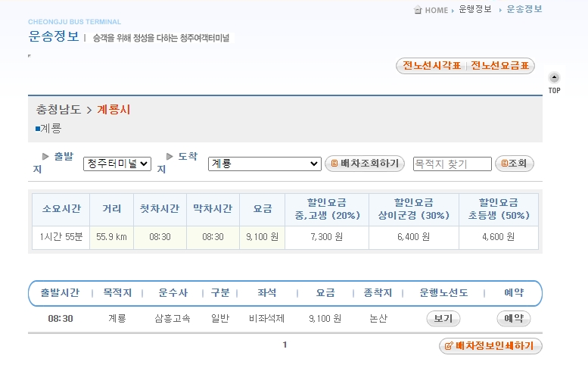Click 예약 reservation button for 08:30 bus
Screen dimensions: 588x390
(x=514, y=319)
